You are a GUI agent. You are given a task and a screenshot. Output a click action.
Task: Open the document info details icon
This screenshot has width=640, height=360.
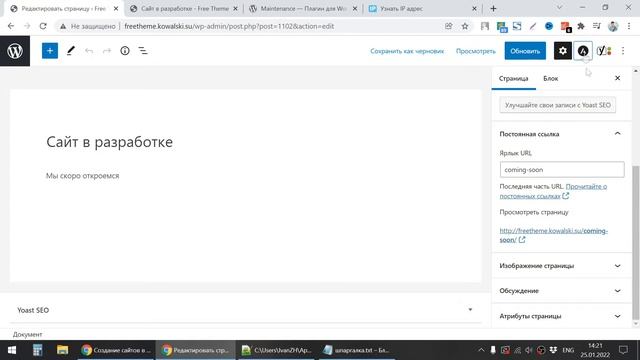[x=125, y=51]
